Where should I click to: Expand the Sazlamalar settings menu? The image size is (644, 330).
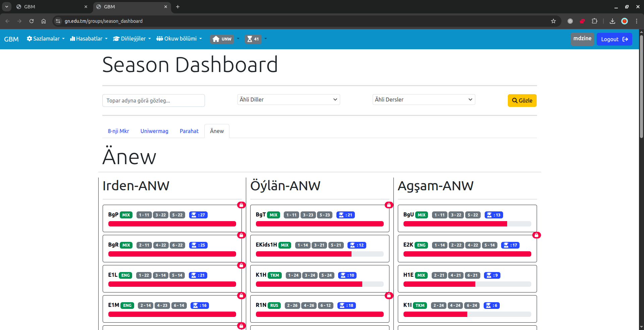(x=46, y=39)
